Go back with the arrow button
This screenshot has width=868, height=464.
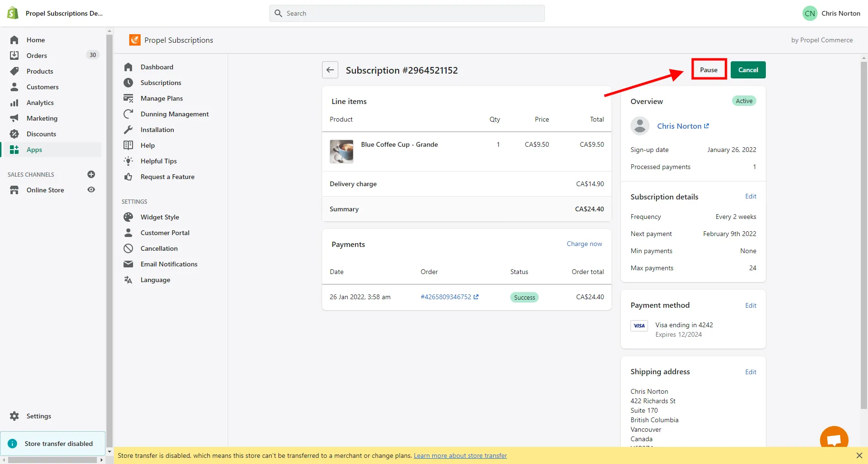click(x=330, y=70)
